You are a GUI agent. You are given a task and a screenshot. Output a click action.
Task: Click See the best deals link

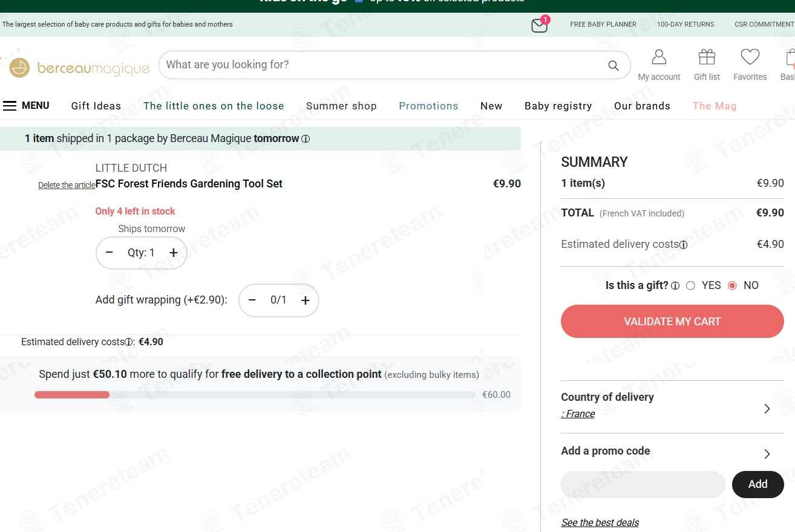coord(600,522)
